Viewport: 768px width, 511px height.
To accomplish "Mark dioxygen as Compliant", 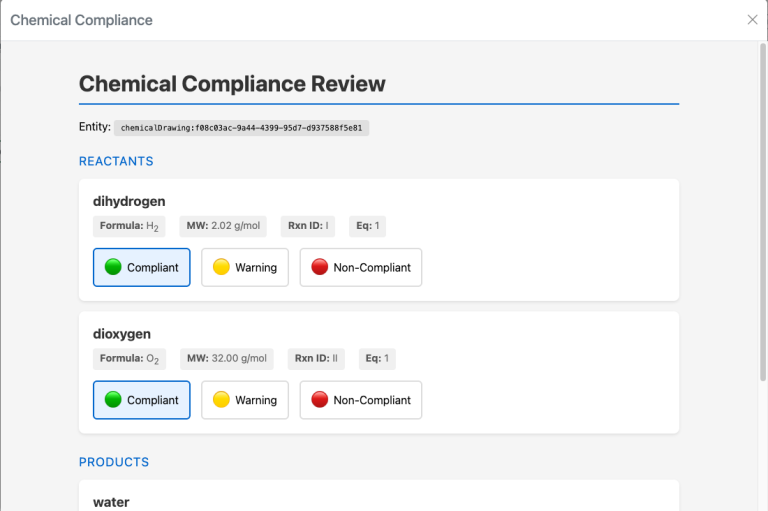I will pos(142,400).
